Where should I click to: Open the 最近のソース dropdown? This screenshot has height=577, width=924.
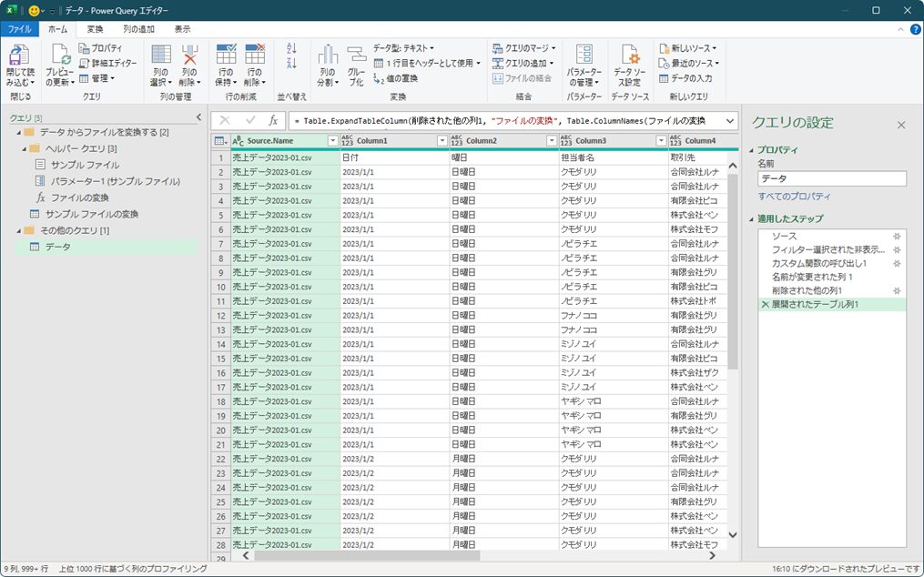[x=689, y=63]
